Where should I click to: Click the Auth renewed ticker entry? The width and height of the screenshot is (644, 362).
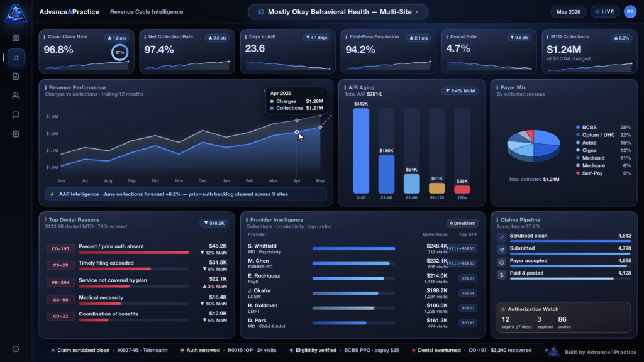click(228, 351)
